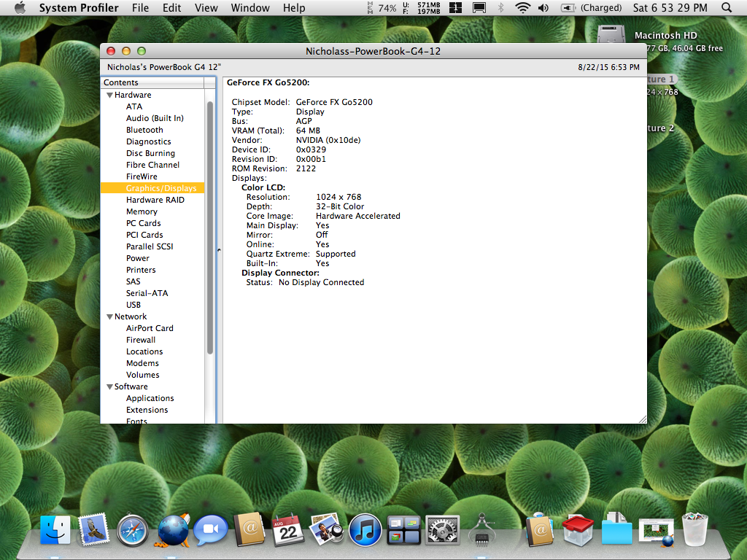
Task: Open the View menu
Action: (x=206, y=7)
